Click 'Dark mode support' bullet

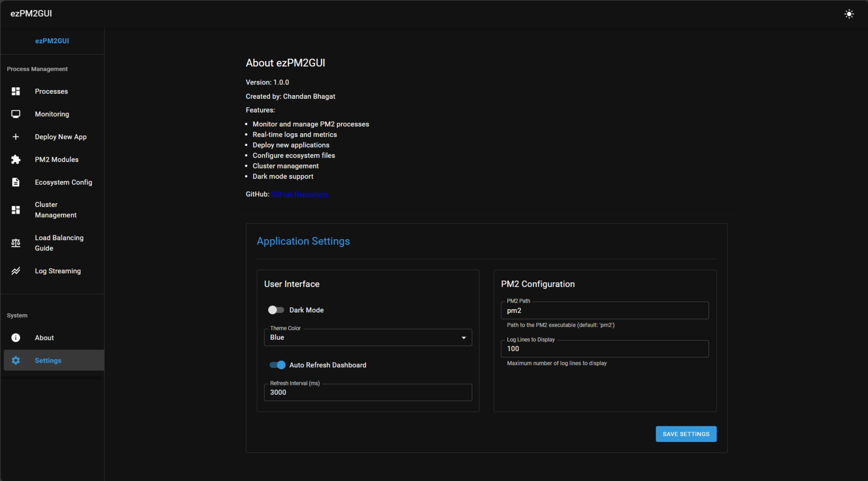(x=283, y=176)
